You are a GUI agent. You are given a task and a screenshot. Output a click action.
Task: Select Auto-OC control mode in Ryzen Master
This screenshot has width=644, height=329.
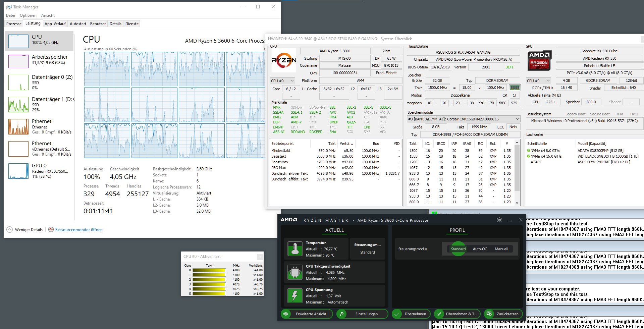(x=480, y=249)
